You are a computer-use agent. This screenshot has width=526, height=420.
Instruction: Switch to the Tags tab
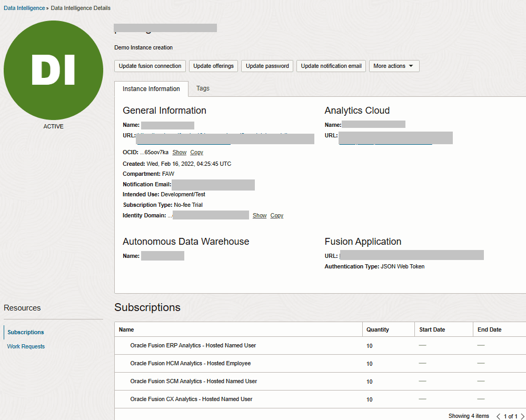(203, 88)
